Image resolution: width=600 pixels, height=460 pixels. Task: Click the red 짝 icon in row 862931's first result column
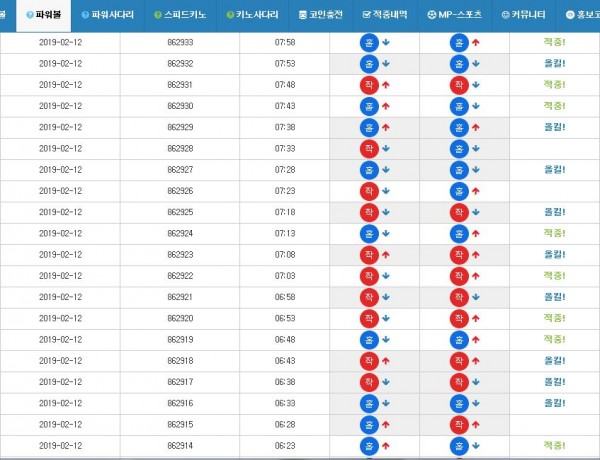pyautogui.click(x=368, y=85)
